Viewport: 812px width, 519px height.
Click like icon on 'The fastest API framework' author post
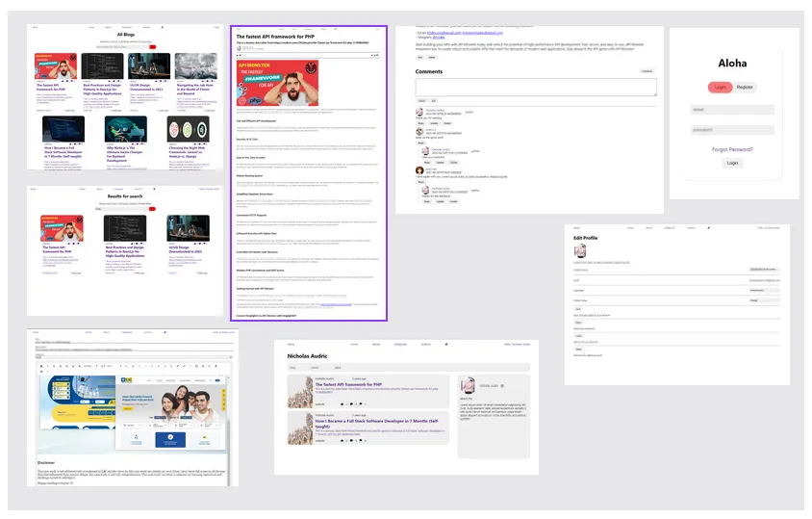click(x=342, y=403)
